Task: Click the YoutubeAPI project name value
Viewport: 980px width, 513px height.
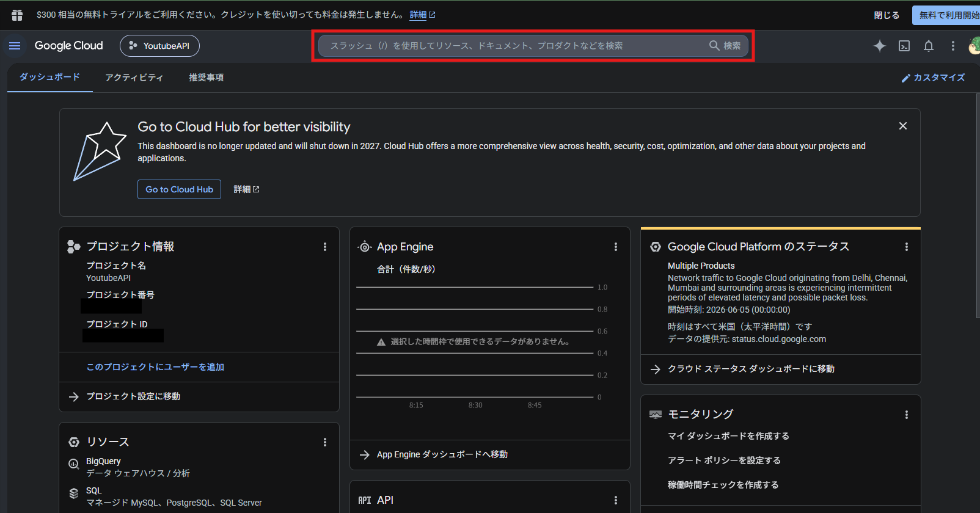Action: (108, 278)
